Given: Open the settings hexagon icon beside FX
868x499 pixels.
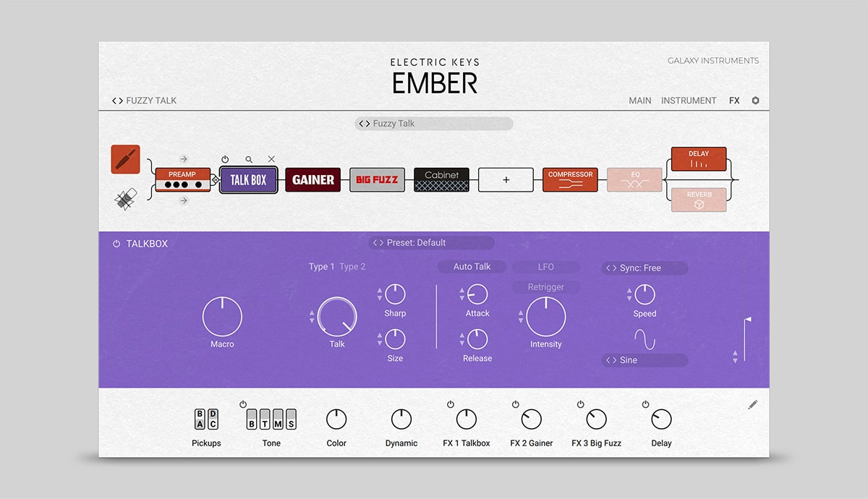Looking at the screenshot, I should point(756,101).
